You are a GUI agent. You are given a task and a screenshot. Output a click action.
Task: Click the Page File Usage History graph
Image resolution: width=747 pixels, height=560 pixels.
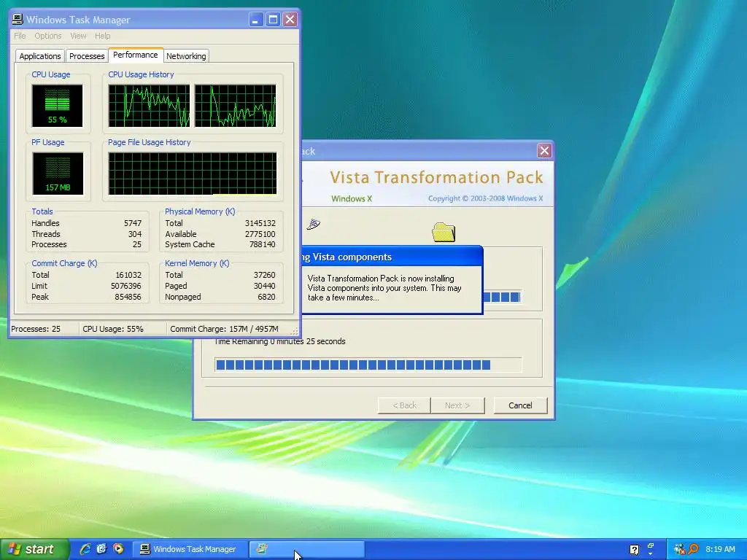(193, 174)
